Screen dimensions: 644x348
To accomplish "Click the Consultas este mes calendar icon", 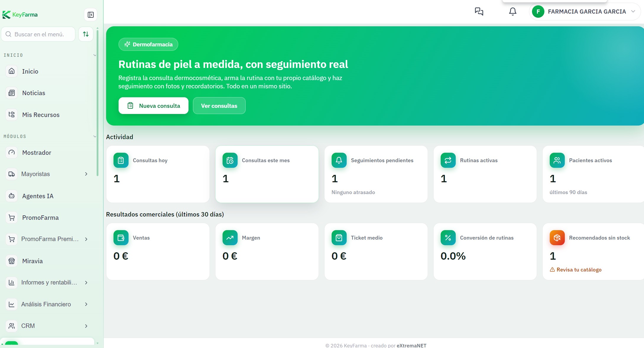I will tap(230, 160).
